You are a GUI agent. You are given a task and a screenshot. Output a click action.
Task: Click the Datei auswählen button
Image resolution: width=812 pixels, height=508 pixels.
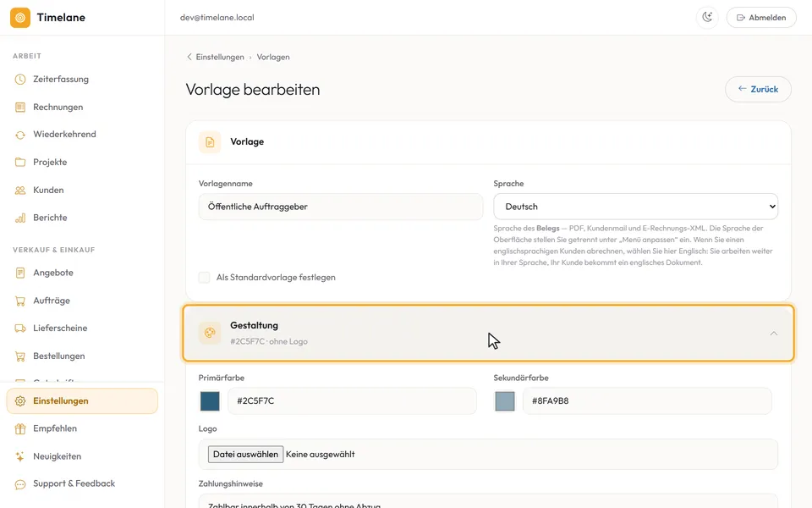(x=245, y=454)
